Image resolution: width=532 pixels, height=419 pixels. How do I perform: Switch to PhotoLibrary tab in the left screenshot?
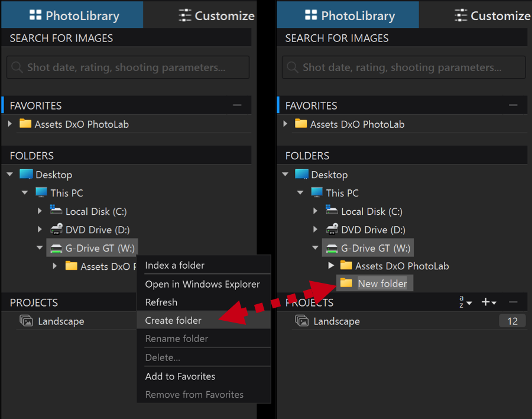pos(72,15)
